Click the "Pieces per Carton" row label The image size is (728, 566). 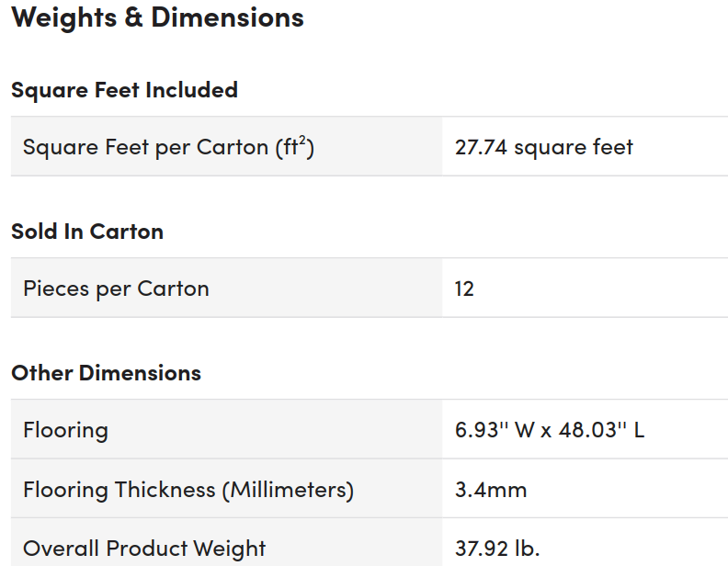coord(116,289)
